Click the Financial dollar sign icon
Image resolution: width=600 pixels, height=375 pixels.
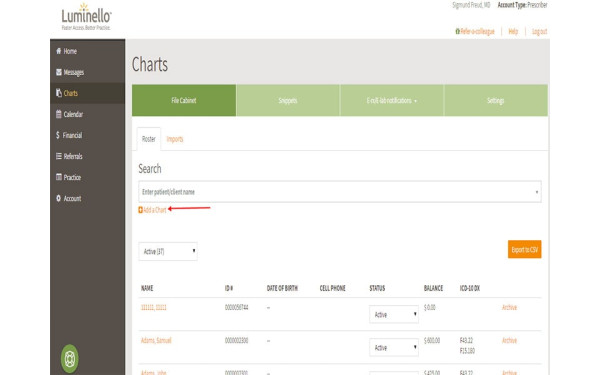click(58, 135)
